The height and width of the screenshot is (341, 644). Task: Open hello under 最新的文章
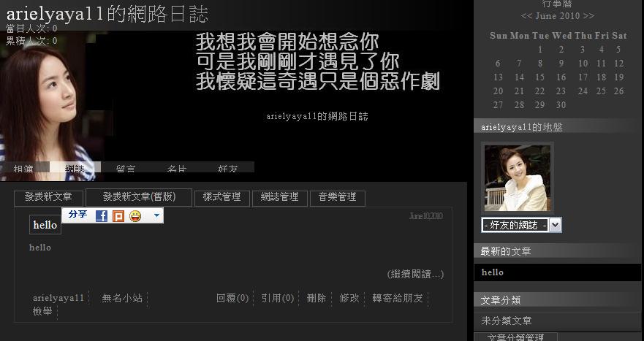(x=493, y=272)
